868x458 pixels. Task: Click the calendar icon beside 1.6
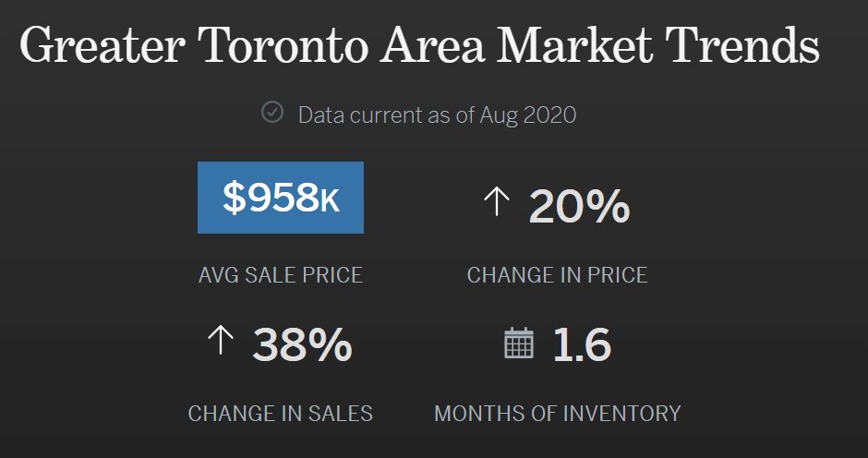click(519, 343)
